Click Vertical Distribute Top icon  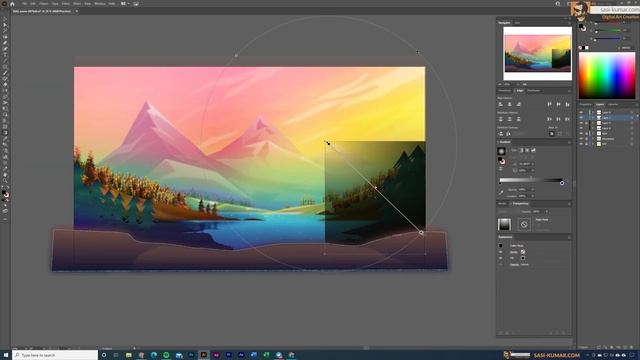[500, 119]
